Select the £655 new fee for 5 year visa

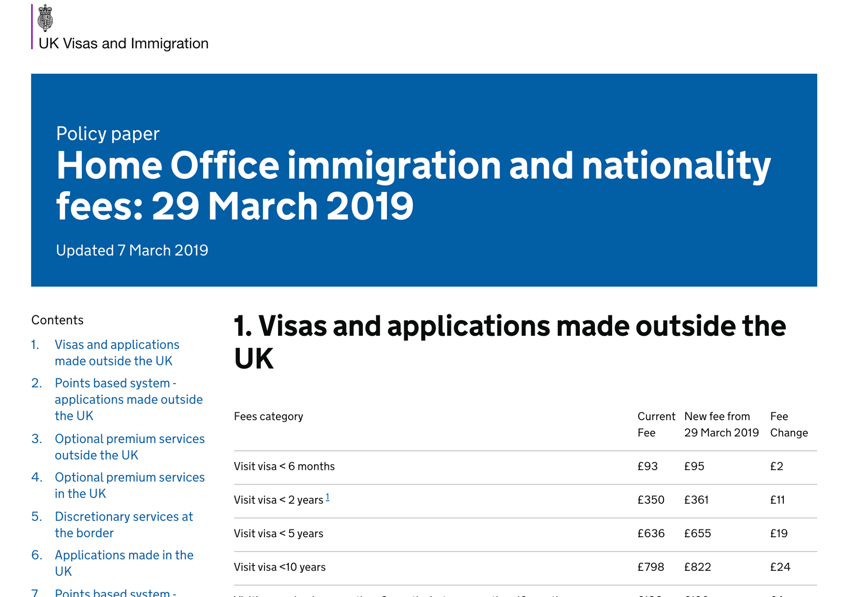click(697, 533)
